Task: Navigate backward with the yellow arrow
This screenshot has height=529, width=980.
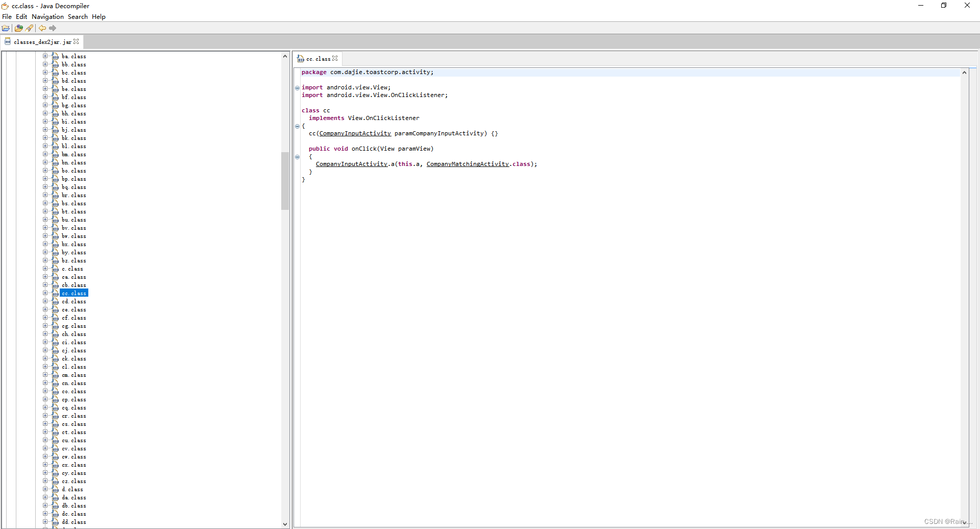Action: (42, 28)
